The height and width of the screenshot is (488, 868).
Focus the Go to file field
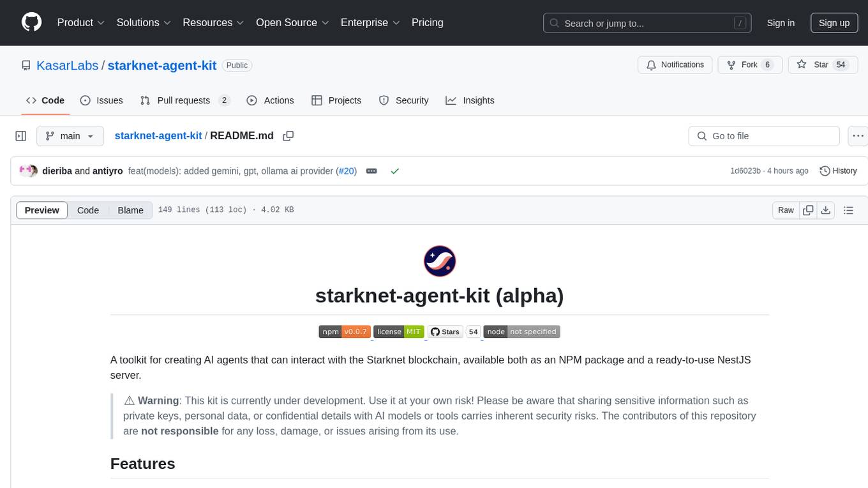click(764, 136)
